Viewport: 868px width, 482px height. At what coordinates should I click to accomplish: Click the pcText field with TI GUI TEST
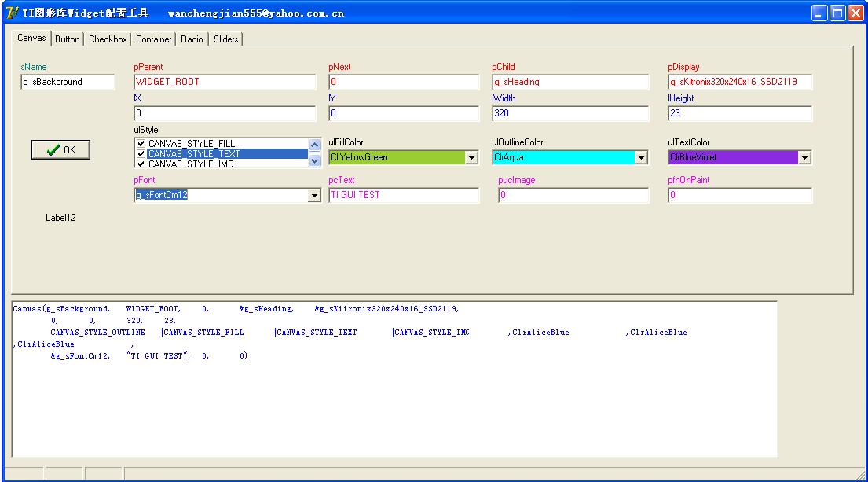click(x=404, y=195)
